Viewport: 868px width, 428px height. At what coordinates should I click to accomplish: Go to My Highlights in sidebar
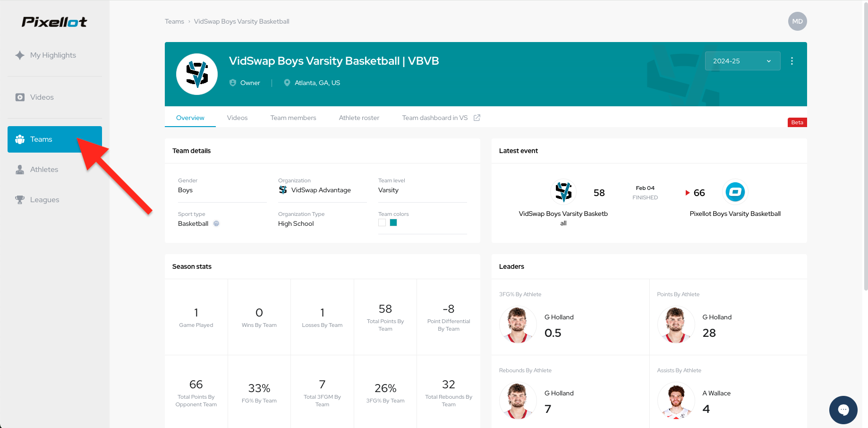pyautogui.click(x=55, y=55)
